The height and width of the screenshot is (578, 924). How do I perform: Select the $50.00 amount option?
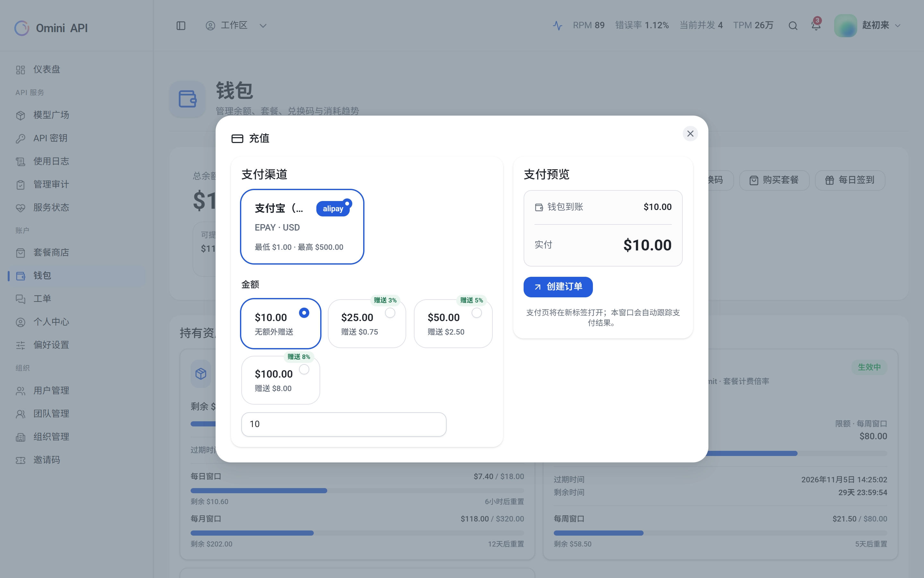click(x=453, y=323)
